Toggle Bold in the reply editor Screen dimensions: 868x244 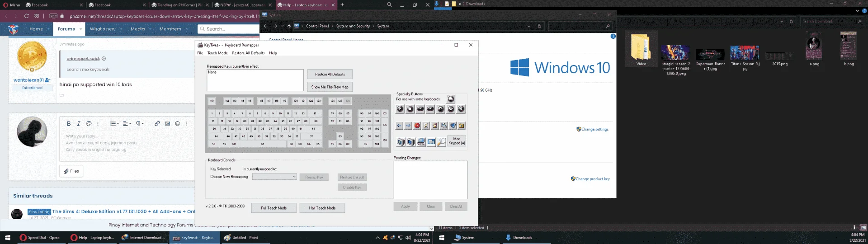(x=69, y=123)
